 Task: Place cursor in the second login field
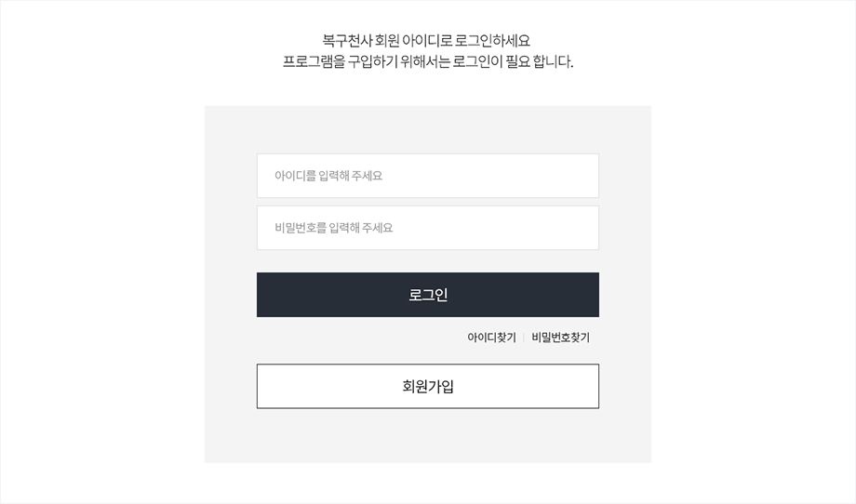pos(427,228)
